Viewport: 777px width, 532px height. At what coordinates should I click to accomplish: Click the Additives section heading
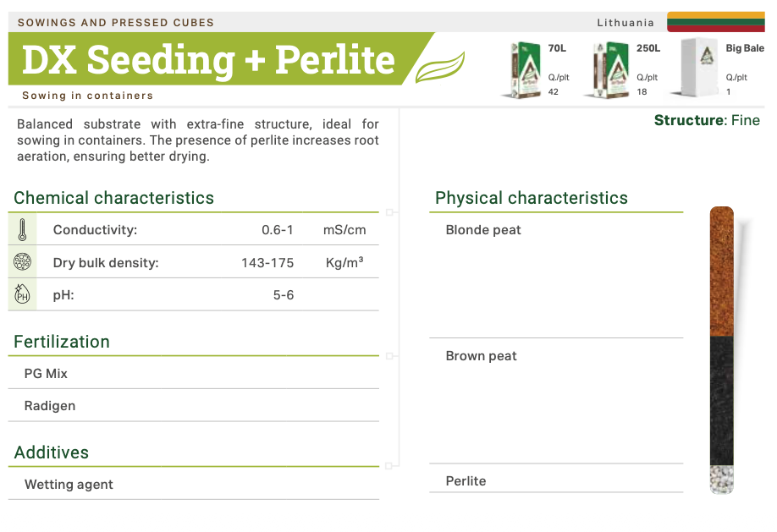click(52, 453)
